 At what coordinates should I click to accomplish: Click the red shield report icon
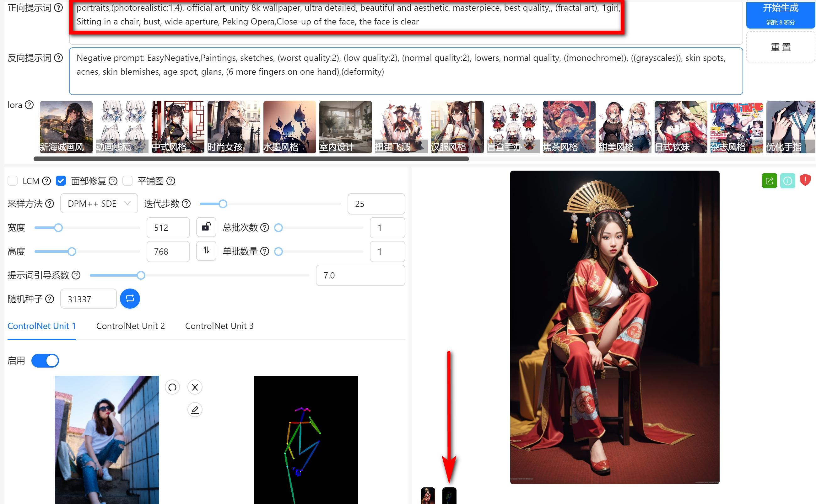coord(805,180)
